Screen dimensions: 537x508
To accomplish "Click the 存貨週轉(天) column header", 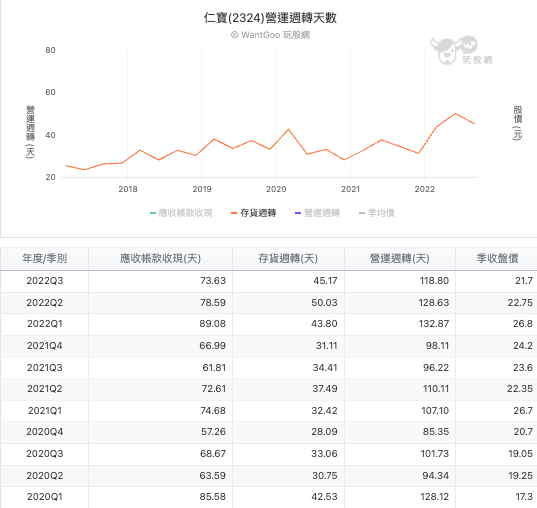I will coord(288,258).
